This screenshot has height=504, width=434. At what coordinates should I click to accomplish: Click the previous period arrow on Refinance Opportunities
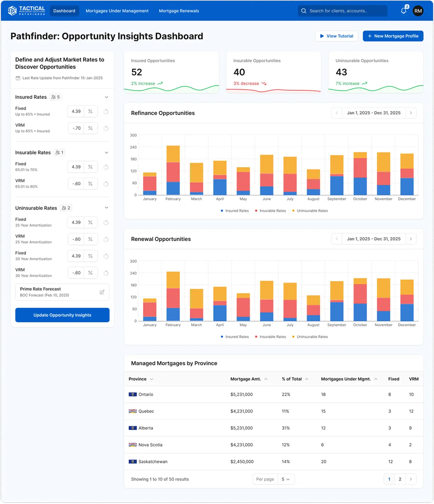click(x=336, y=113)
